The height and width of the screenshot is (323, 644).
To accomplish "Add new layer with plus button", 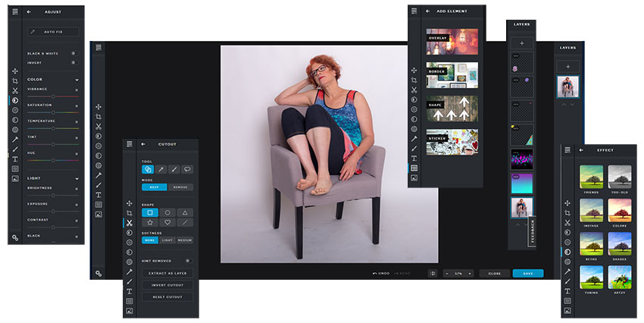I will click(x=568, y=67).
